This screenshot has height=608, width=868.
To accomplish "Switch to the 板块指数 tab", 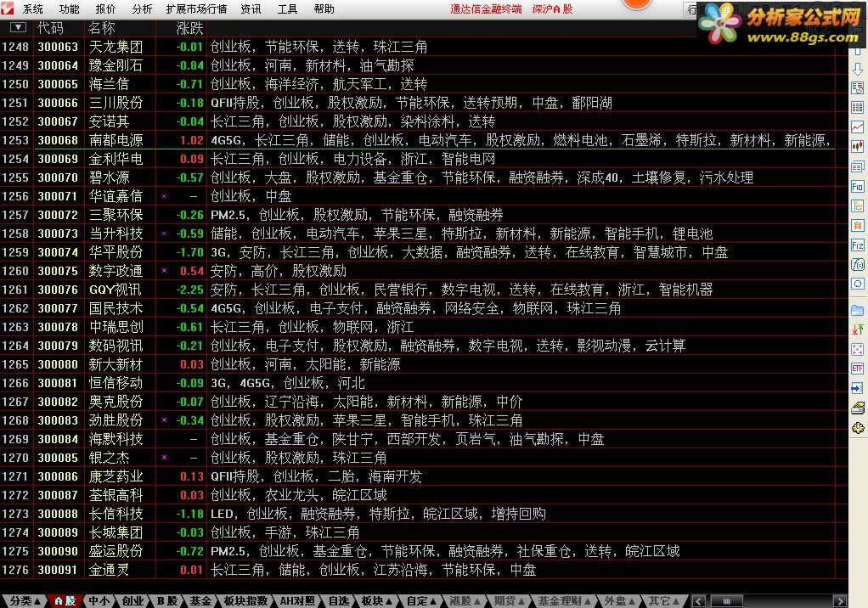I will pos(245,601).
